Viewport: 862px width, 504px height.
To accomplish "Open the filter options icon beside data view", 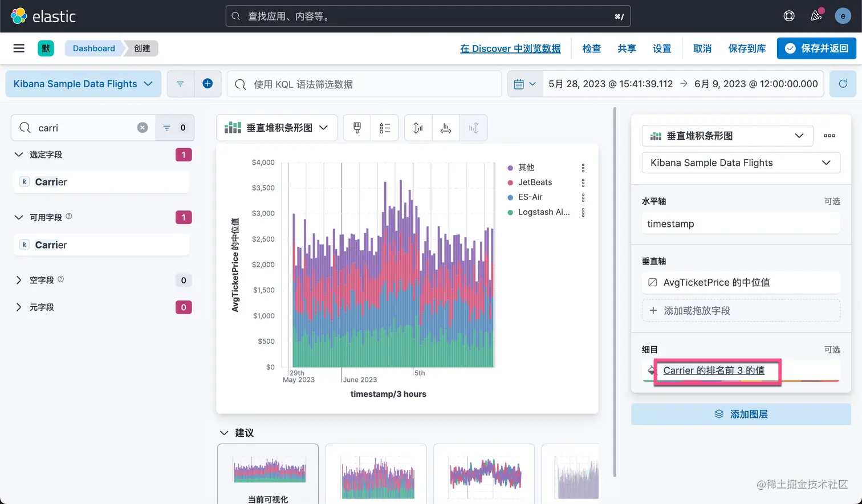I will 180,84.
